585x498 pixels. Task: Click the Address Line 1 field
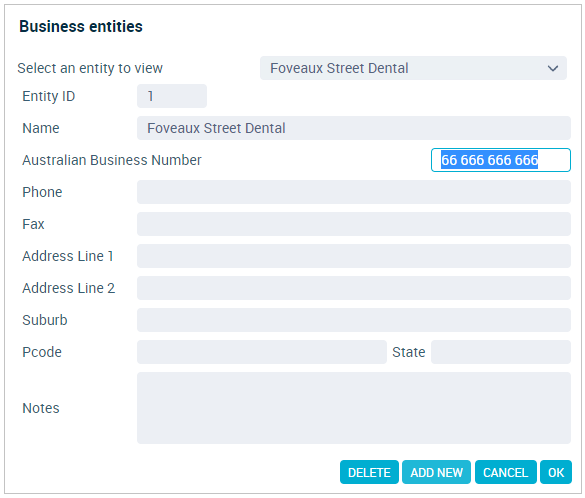click(x=354, y=256)
